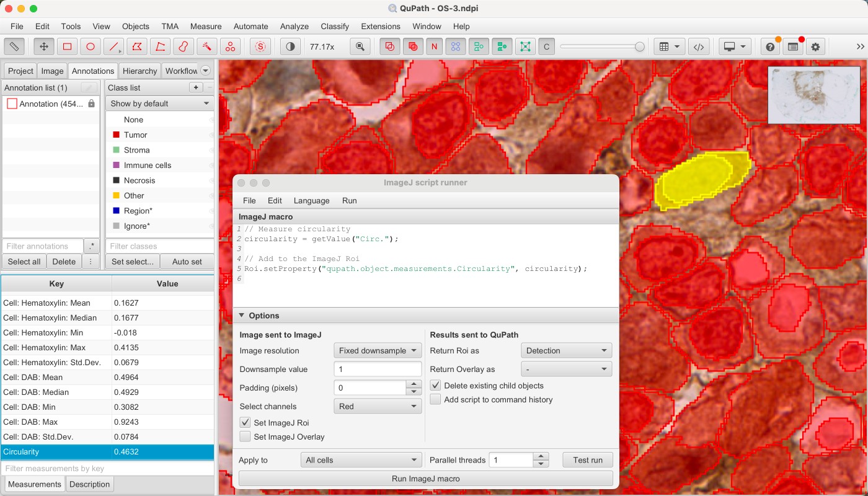Open the Extensions menu
This screenshot has width=868, height=496.
click(381, 26)
